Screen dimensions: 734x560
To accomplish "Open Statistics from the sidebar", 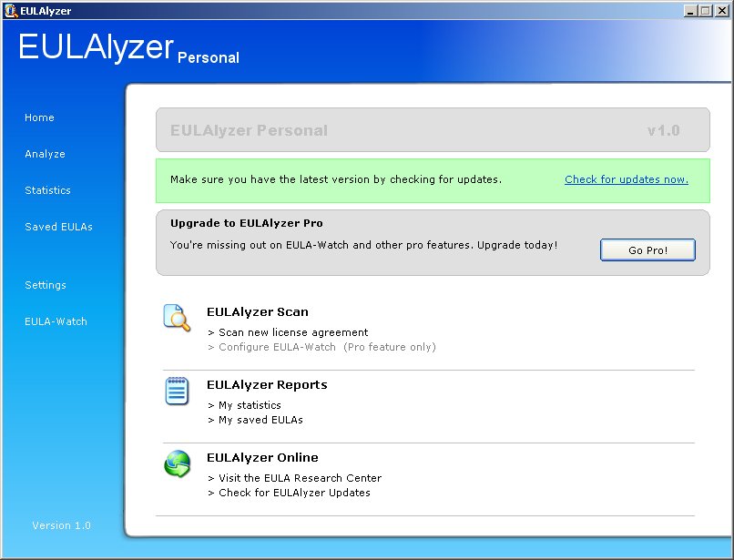I will tap(47, 190).
